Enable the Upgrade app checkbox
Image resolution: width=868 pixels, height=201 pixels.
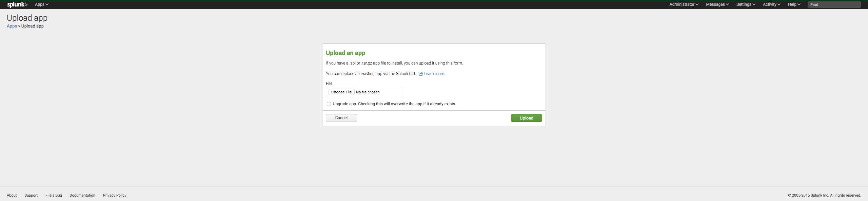point(329,104)
